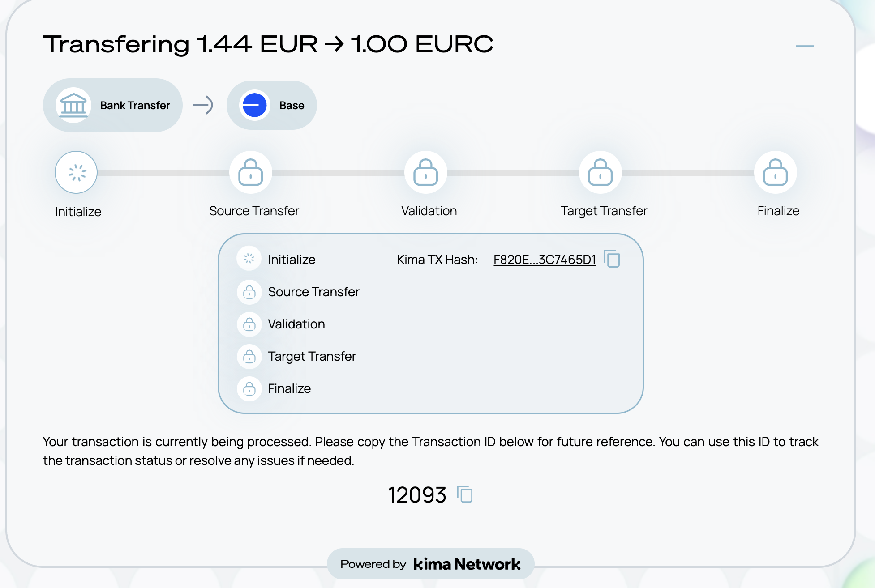875x588 pixels.
Task: Select the Target Transfer row in status list
Action: click(x=312, y=356)
